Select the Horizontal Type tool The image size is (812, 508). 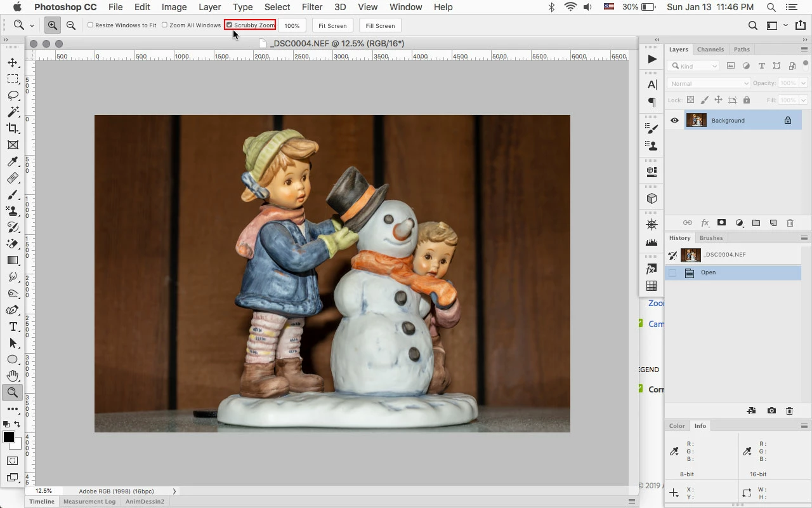click(13, 326)
